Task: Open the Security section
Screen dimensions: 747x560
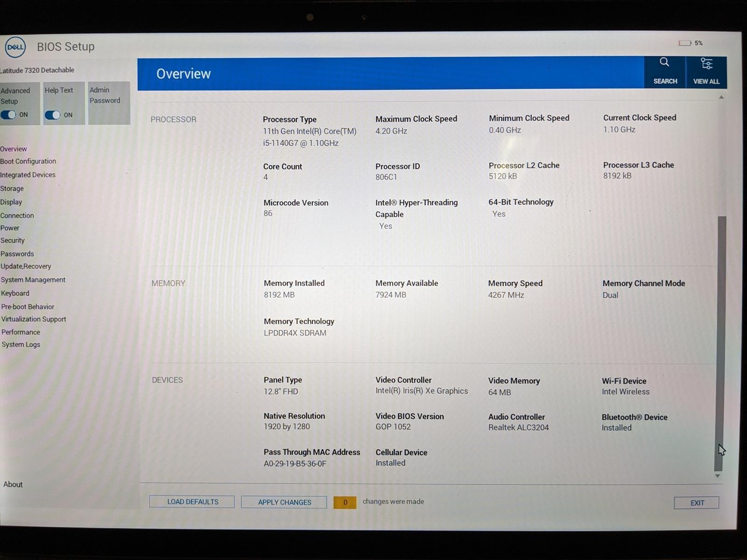Action: [x=12, y=240]
